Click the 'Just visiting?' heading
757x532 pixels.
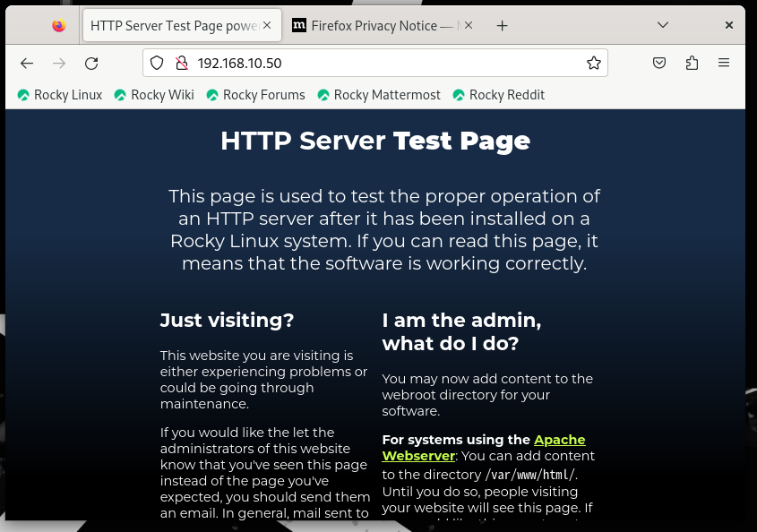[227, 320]
